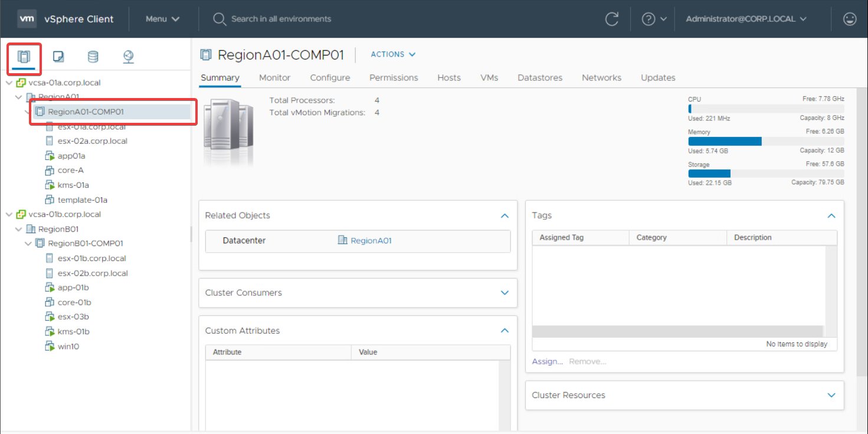Click the win10 virtual machine icon
The width and height of the screenshot is (868, 434).
pyautogui.click(x=50, y=347)
